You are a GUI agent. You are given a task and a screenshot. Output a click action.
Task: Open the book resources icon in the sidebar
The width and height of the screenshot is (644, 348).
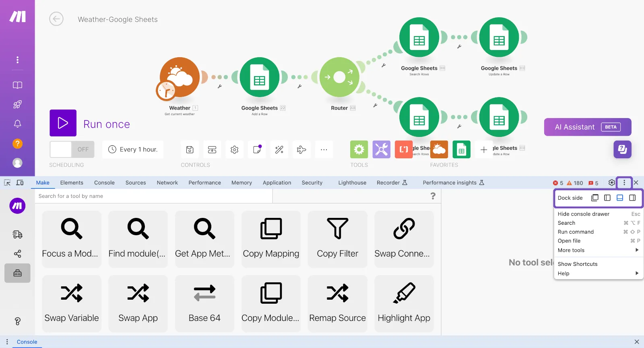coord(17,85)
